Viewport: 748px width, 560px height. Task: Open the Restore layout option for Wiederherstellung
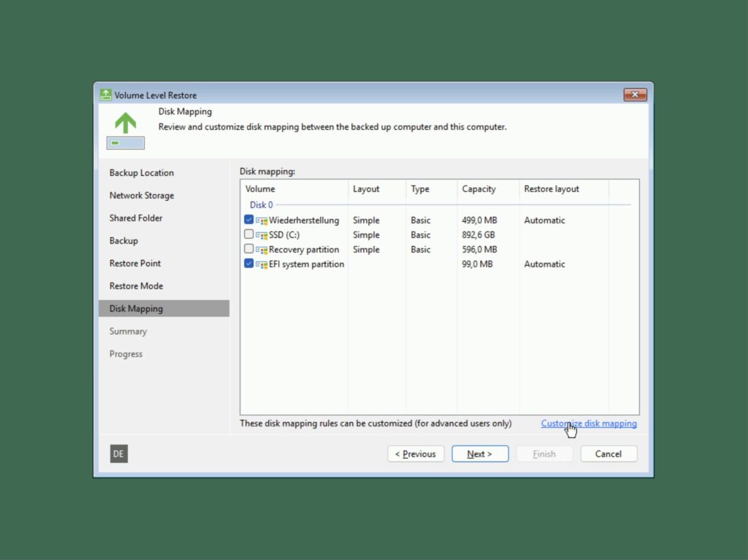(x=543, y=220)
